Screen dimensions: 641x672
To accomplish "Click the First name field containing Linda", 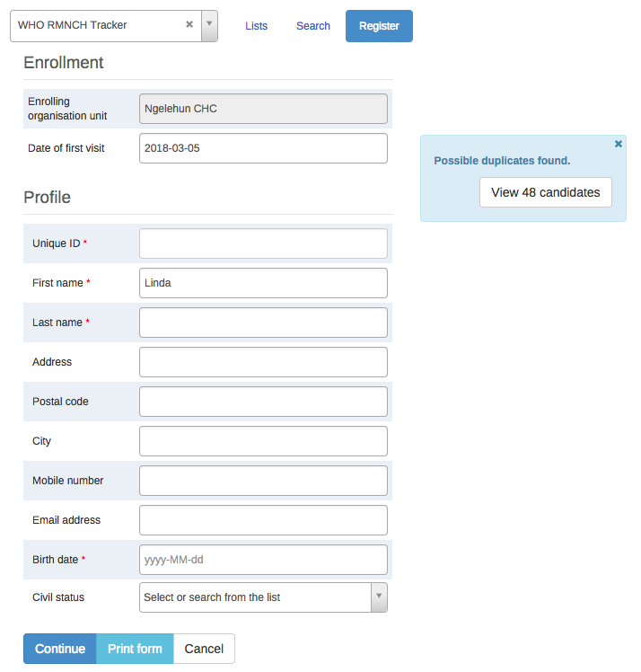I will pos(263,283).
